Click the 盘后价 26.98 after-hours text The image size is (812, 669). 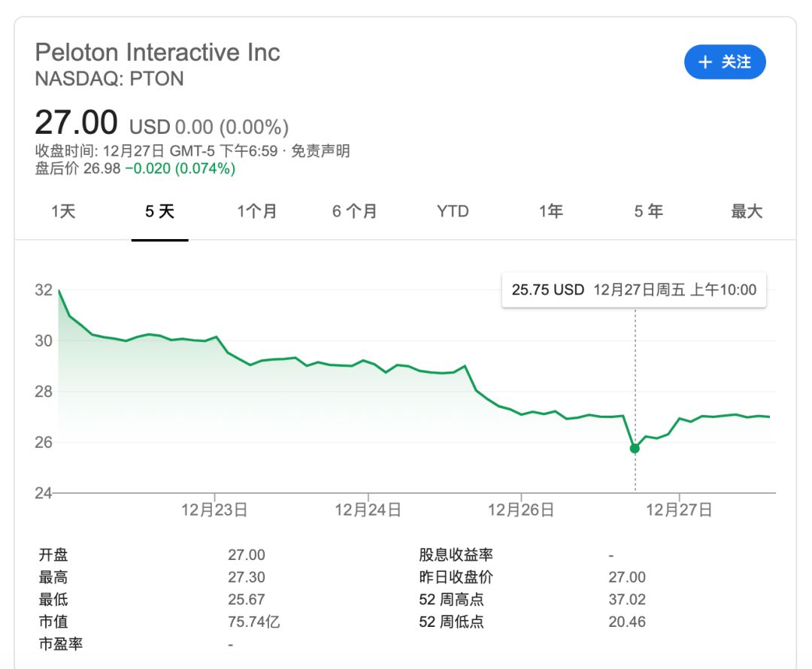77,168
